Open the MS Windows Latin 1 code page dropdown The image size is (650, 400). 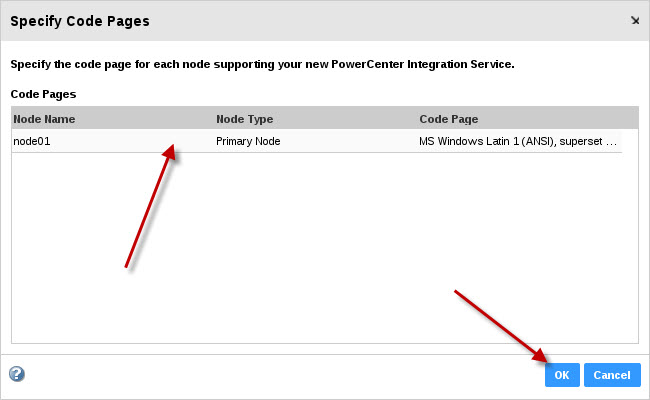coord(518,141)
